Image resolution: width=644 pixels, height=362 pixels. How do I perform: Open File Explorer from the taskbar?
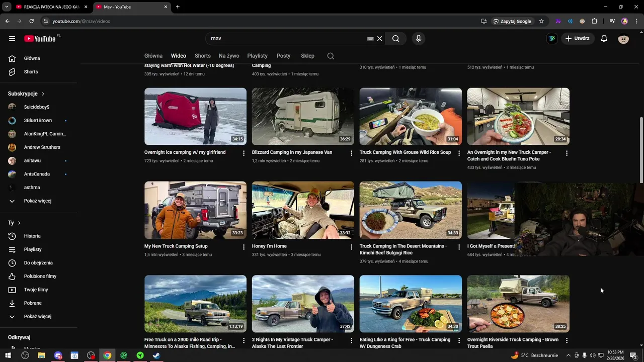coord(41,355)
